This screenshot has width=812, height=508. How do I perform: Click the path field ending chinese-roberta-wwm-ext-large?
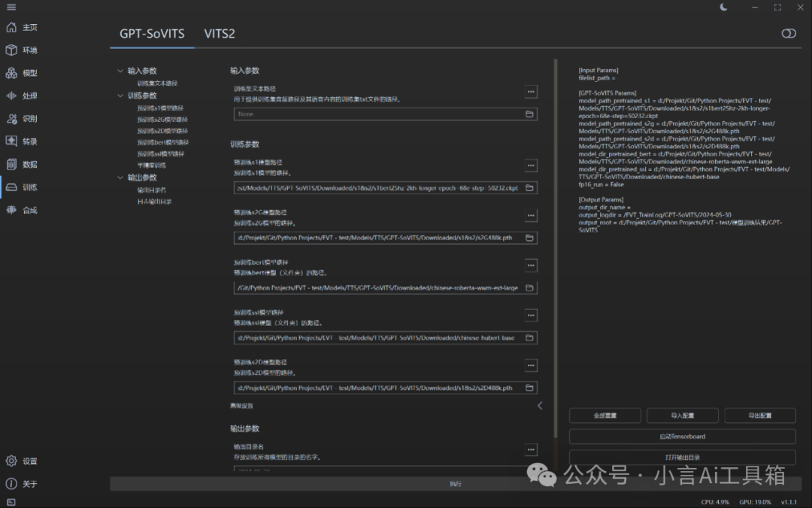(385, 287)
